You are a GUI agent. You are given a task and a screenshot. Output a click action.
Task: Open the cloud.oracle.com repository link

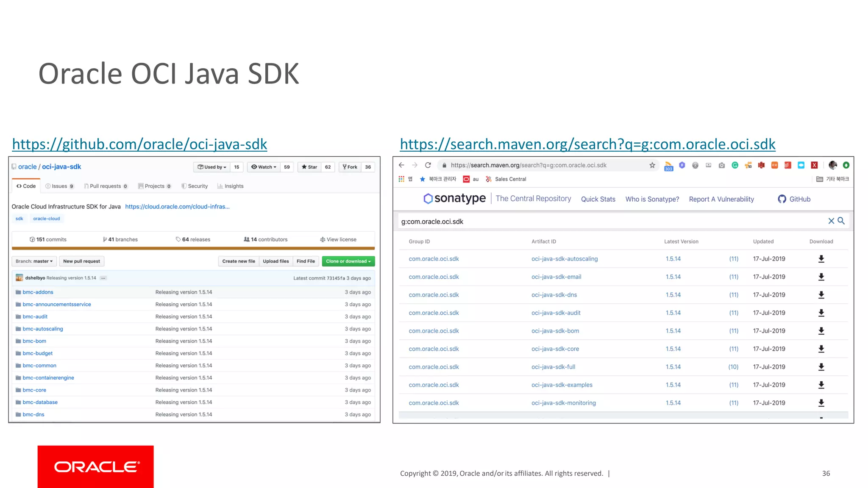pos(177,207)
